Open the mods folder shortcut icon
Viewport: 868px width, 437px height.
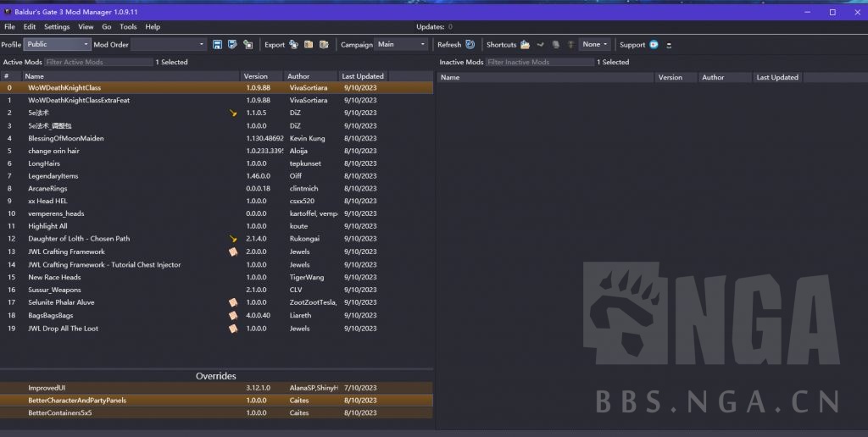coord(525,44)
